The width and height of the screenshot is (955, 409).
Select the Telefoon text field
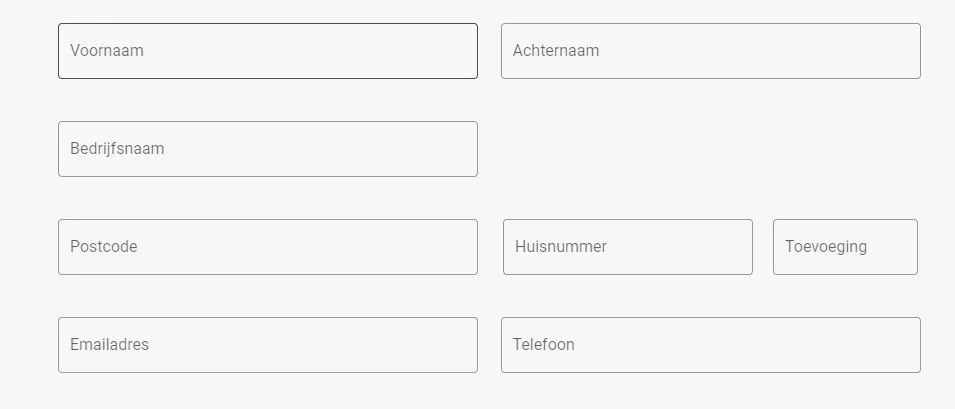point(710,345)
